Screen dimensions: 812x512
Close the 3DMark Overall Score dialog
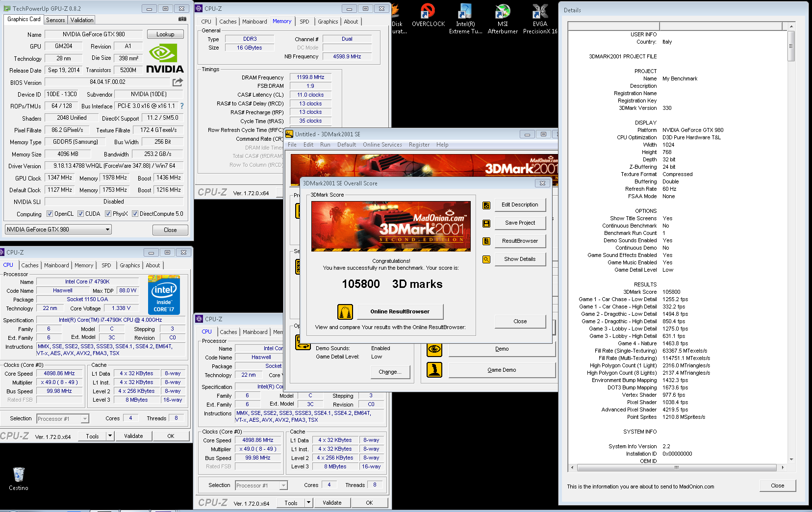pyautogui.click(x=520, y=322)
